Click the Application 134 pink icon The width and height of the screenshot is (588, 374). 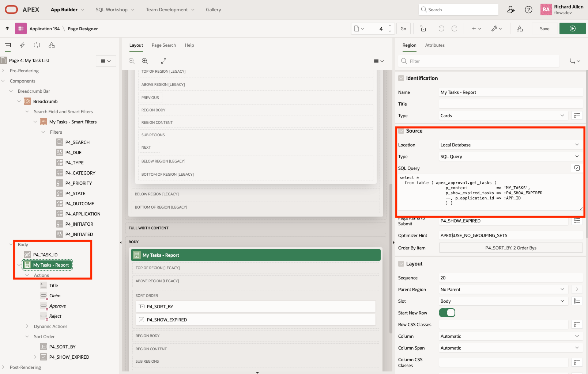[x=21, y=28]
